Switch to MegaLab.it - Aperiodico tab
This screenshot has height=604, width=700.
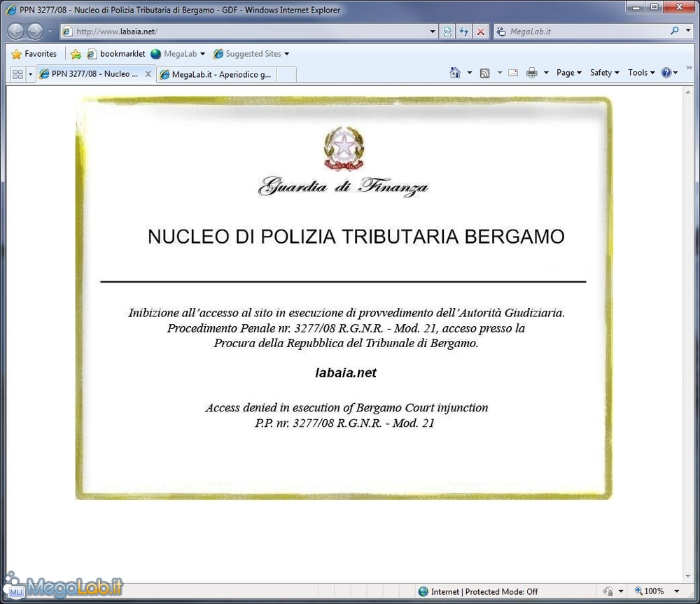(216, 75)
